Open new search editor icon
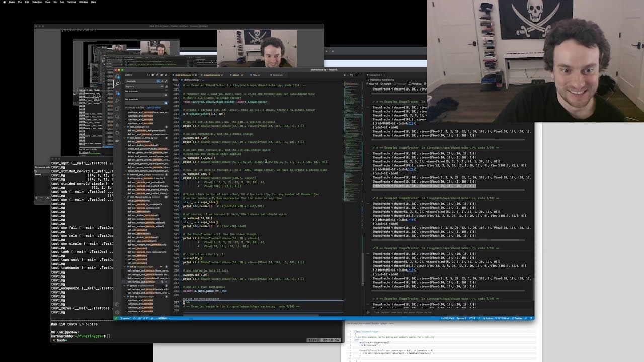The image size is (644, 362). click(x=157, y=75)
